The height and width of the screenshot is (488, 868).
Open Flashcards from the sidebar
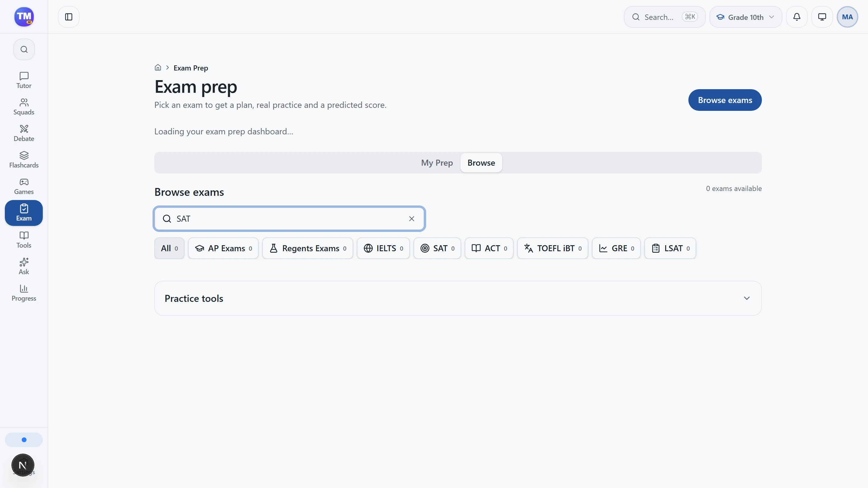(24, 160)
